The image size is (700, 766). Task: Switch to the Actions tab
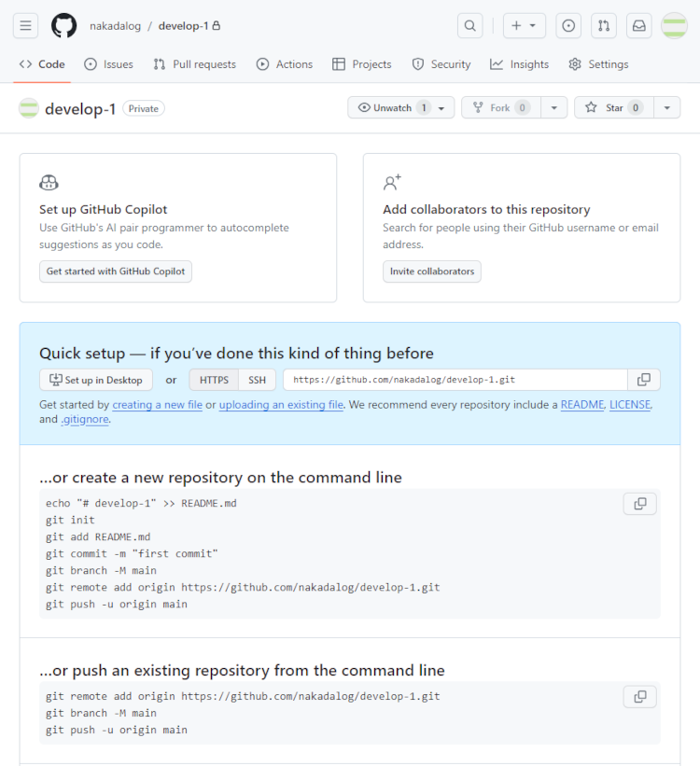pyautogui.click(x=285, y=64)
